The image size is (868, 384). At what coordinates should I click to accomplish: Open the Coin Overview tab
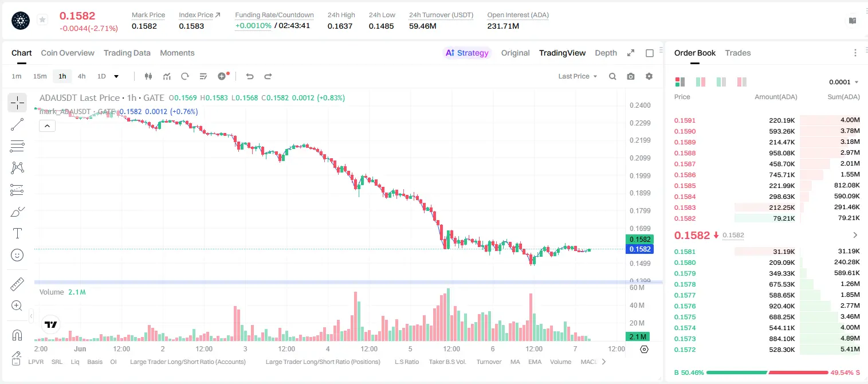[68, 53]
